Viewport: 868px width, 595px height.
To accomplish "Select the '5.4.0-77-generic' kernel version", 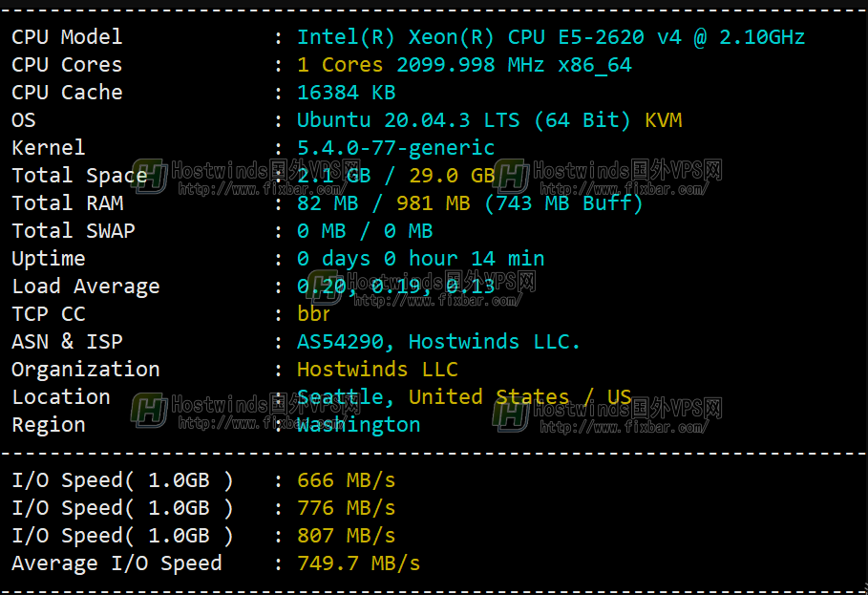I will tap(395, 148).
